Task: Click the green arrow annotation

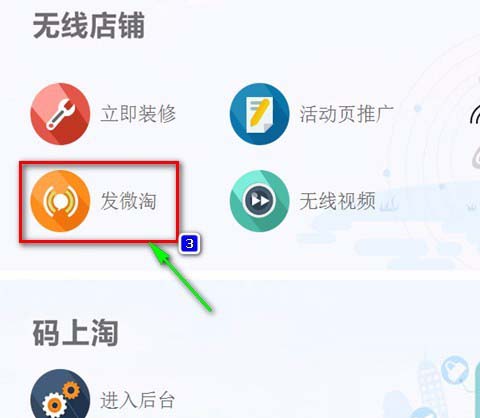Action: tap(180, 276)
